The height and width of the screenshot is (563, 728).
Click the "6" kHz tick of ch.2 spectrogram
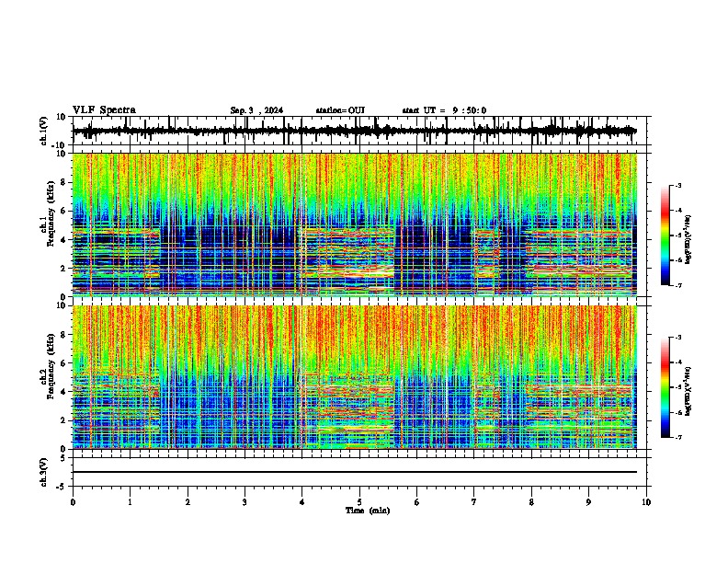click(64, 363)
